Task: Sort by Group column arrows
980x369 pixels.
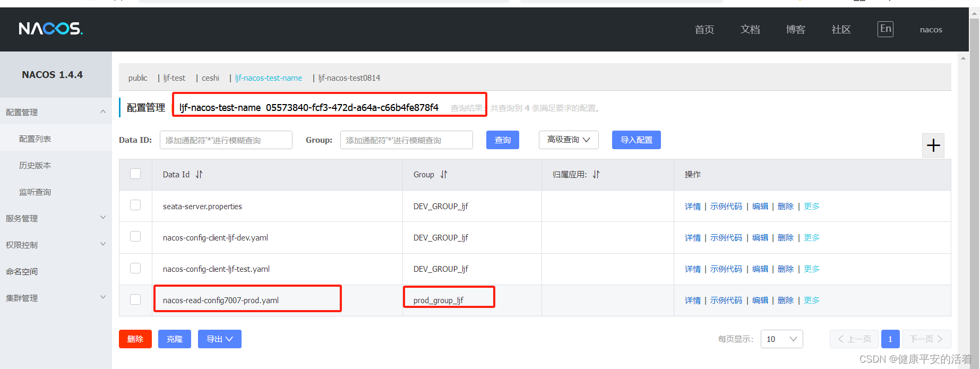Action: 444,174
